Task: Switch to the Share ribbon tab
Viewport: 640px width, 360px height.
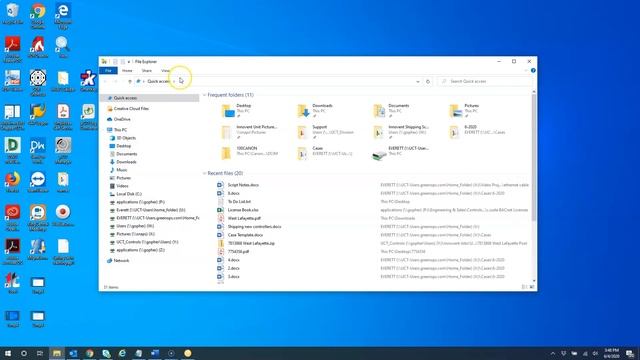Action: coord(147,71)
